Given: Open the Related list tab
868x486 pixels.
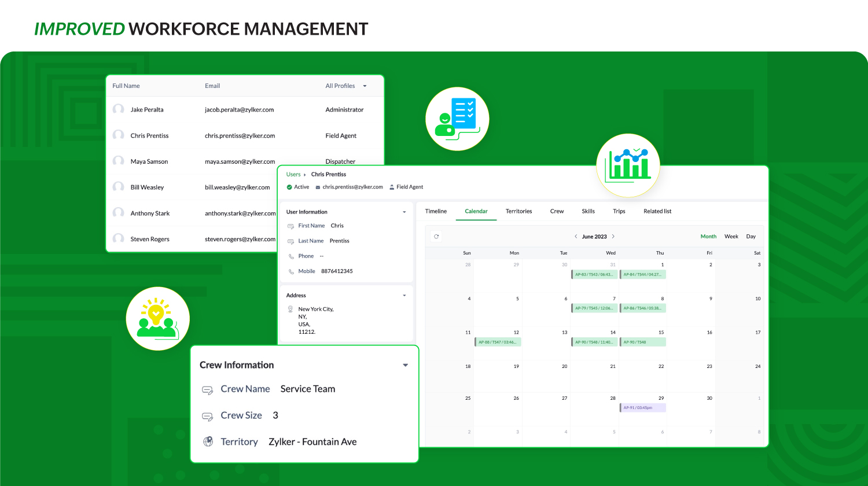Looking at the screenshot, I should pyautogui.click(x=657, y=211).
